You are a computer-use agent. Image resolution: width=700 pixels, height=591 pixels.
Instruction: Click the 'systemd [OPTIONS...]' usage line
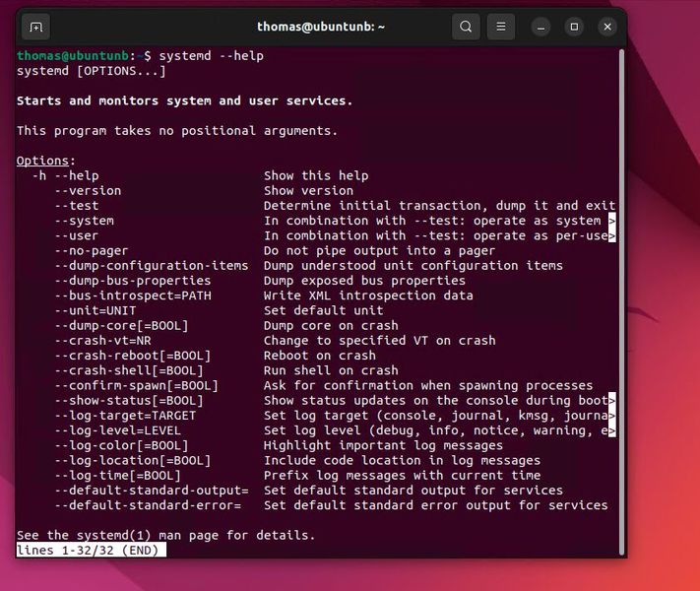tap(92, 71)
